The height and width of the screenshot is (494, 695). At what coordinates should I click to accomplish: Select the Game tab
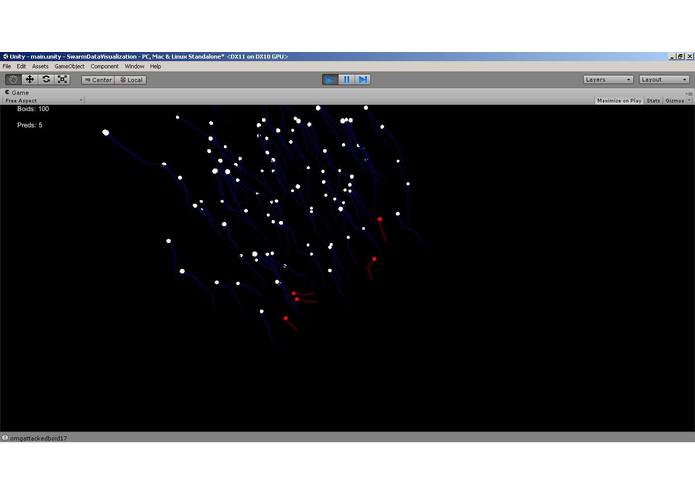[17, 93]
